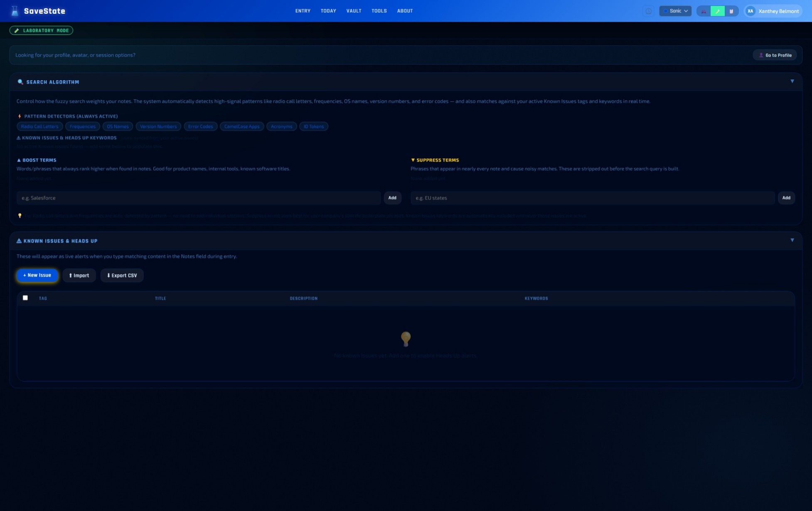Open the session history clock icon

tap(649, 11)
